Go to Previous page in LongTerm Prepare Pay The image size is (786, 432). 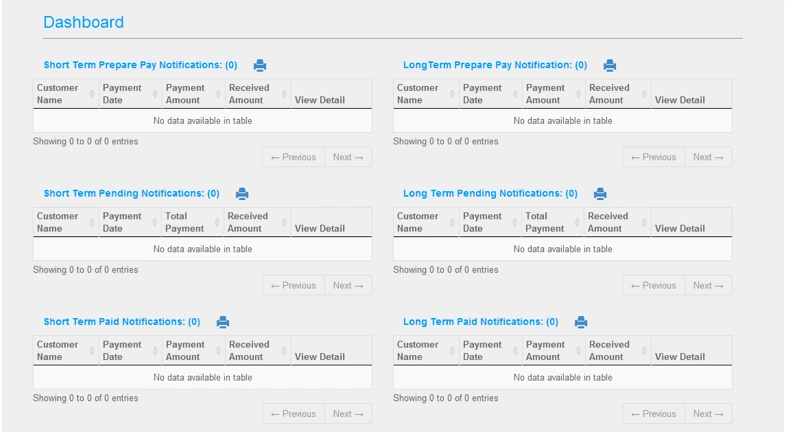[x=653, y=157]
